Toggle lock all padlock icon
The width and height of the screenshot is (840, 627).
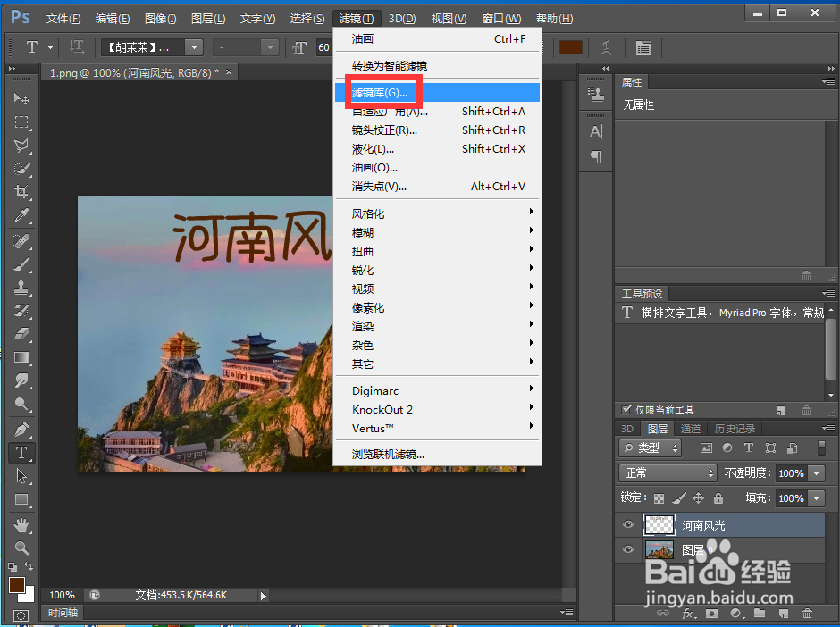coord(718,498)
